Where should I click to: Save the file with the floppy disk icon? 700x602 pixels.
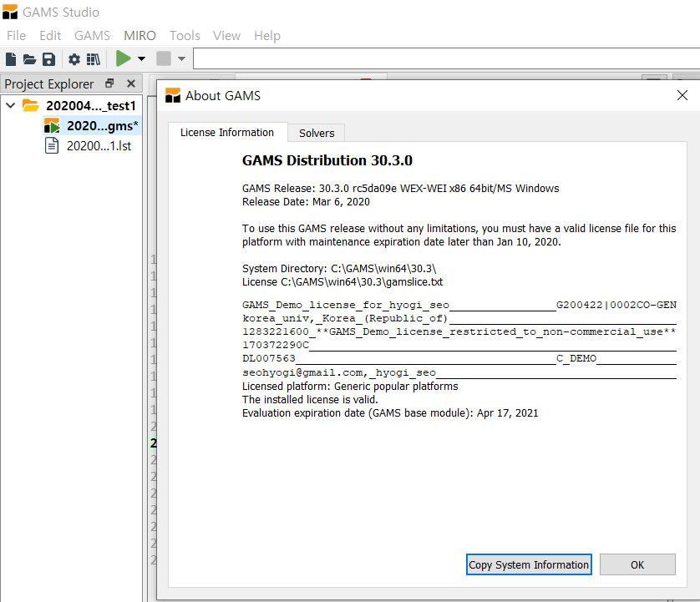[48, 59]
